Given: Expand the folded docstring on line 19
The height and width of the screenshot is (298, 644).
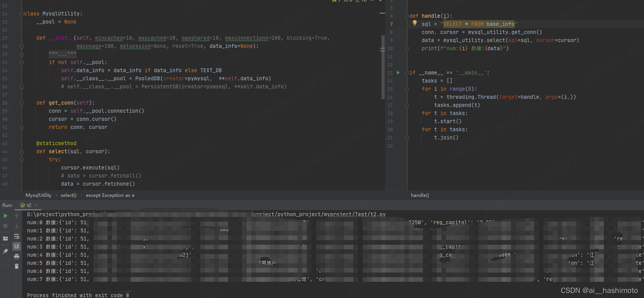Looking at the screenshot, I should pos(22,54).
